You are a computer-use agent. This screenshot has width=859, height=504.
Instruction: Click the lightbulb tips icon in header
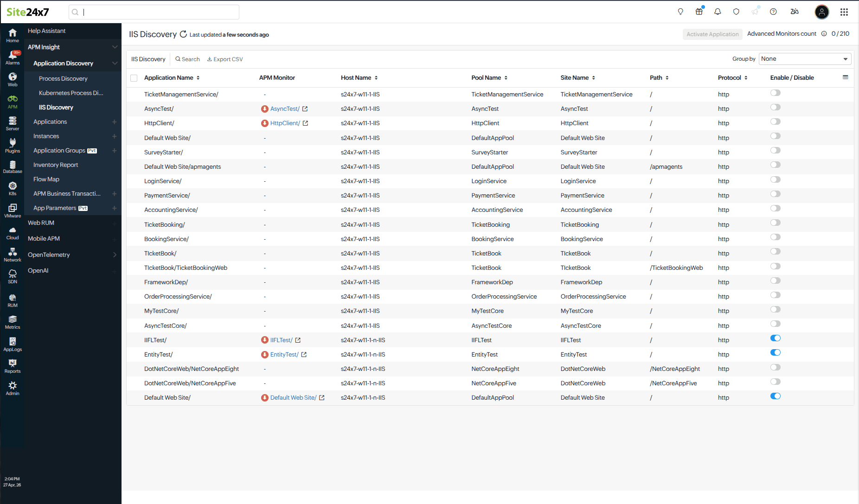tap(680, 12)
